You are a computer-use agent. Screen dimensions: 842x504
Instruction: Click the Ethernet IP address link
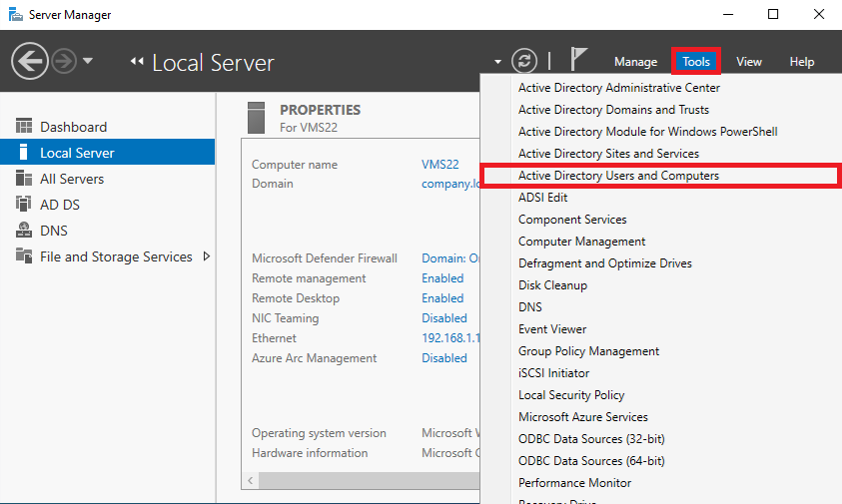(x=450, y=338)
